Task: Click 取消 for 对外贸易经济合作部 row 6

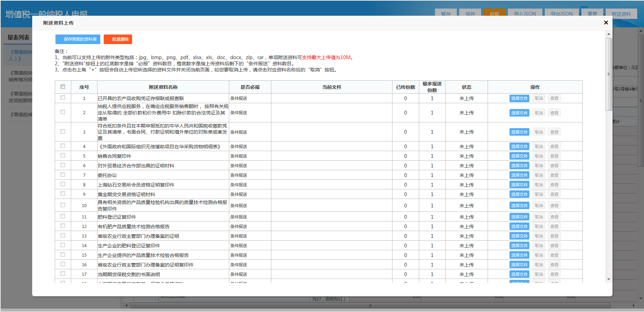Action: [539, 165]
